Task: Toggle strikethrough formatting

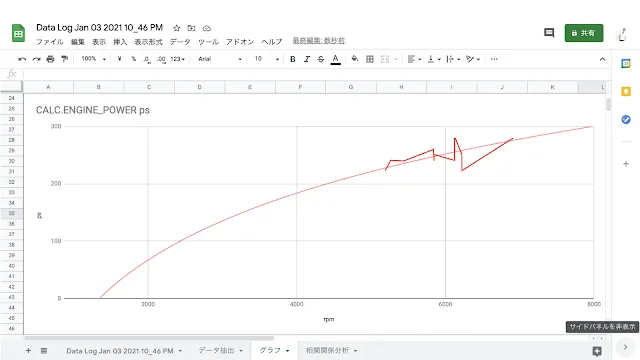Action: point(321,59)
